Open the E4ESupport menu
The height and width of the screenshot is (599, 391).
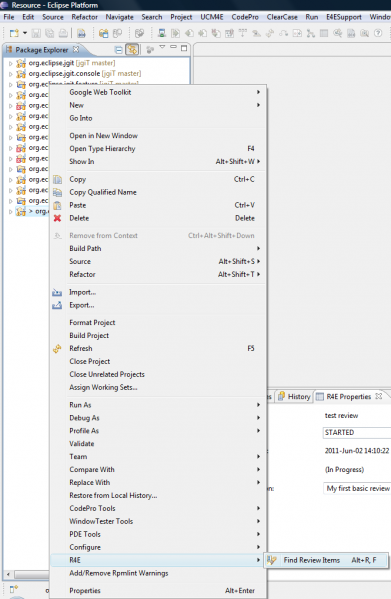tap(344, 17)
